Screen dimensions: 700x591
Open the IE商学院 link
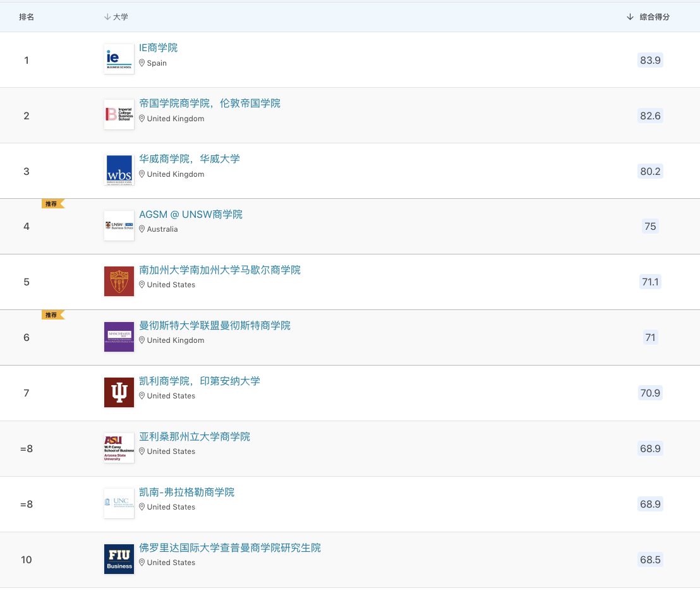point(158,48)
